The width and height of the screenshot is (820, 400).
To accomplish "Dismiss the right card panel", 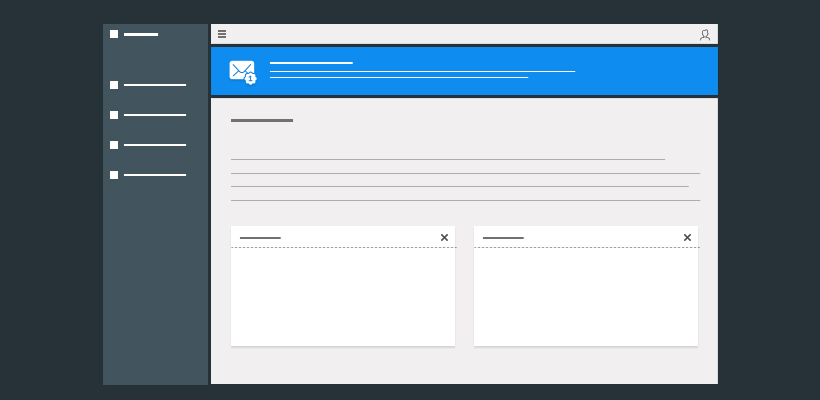I will [x=687, y=238].
